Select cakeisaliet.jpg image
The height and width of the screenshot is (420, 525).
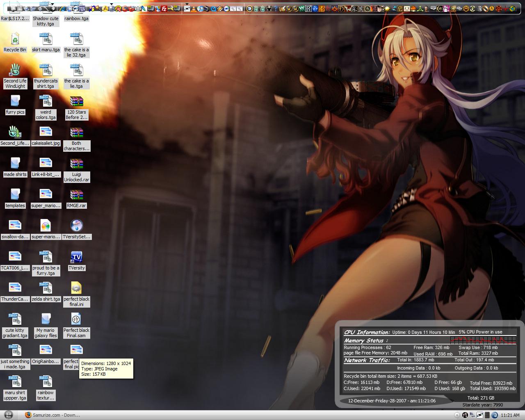pos(46,136)
